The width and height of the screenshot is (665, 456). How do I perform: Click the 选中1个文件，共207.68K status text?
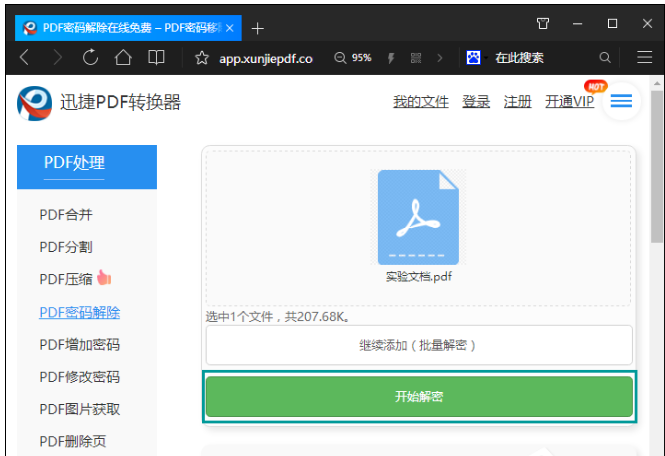coord(278,316)
